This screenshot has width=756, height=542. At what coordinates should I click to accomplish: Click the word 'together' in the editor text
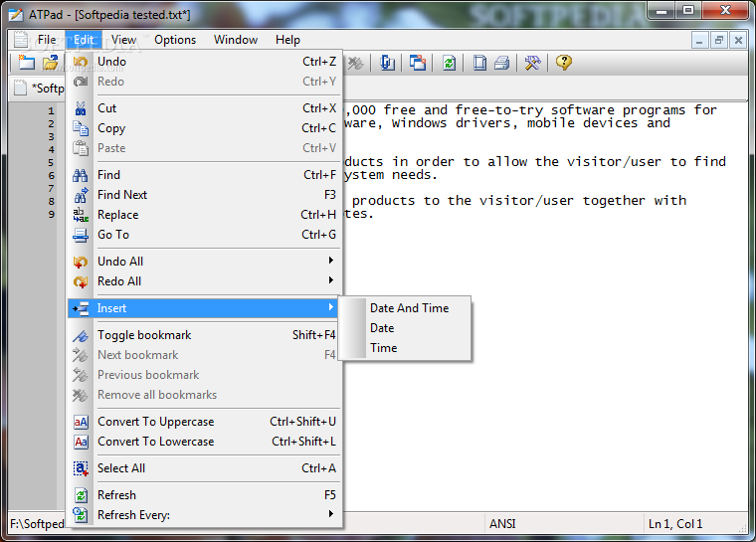[614, 201]
